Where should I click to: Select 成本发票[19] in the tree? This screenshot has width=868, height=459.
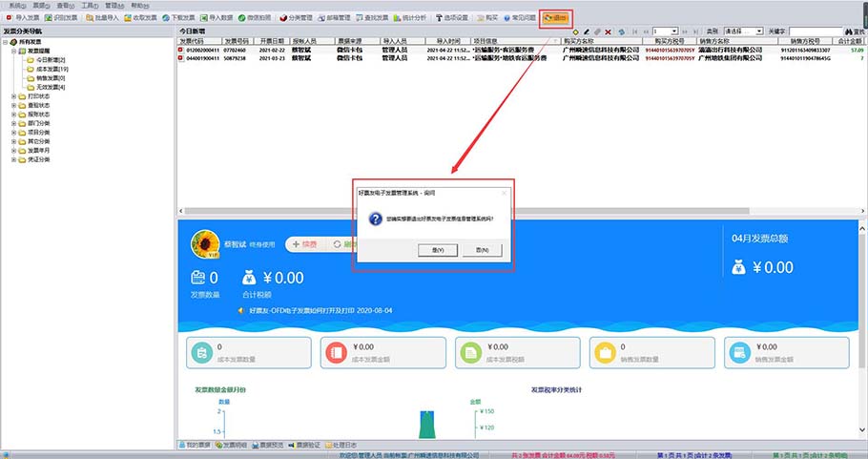(x=52, y=69)
